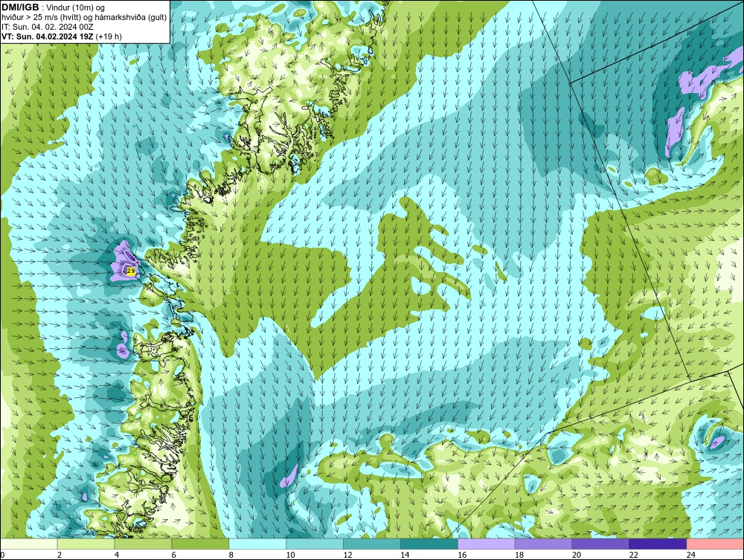Select the 8–10 pale cyan legend swatch

257,544
